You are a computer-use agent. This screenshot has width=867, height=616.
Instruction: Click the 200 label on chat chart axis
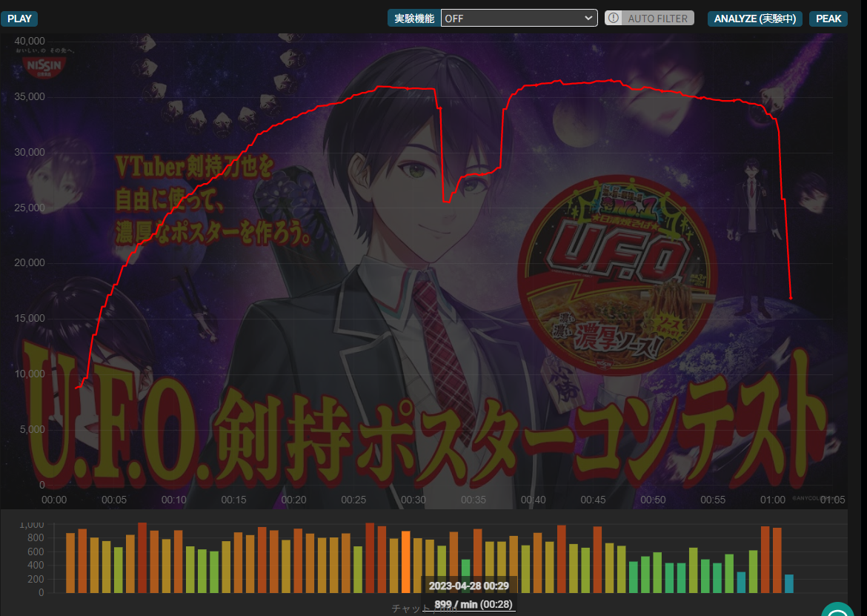click(36, 579)
